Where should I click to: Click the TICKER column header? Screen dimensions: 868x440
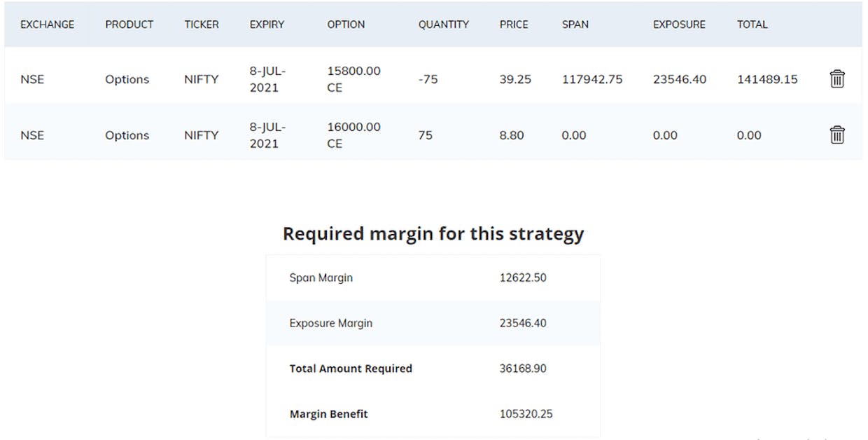202,25
